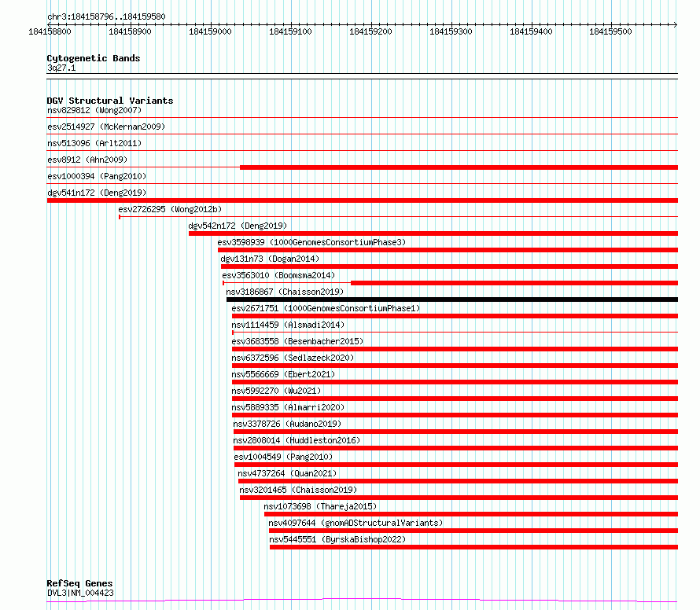This screenshot has height=610, width=700.
Task: Click the RefSeq Genes track title
Action: pyautogui.click(x=79, y=584)
